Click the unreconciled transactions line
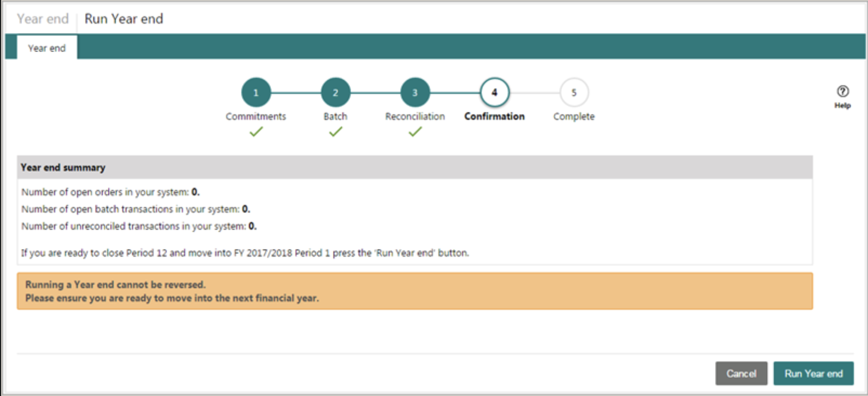 [139, 226]
